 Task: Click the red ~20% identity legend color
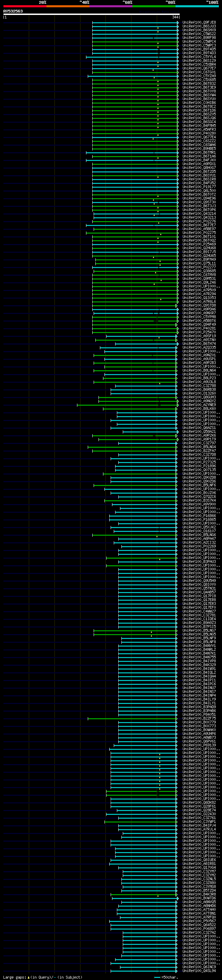point(25,6)
